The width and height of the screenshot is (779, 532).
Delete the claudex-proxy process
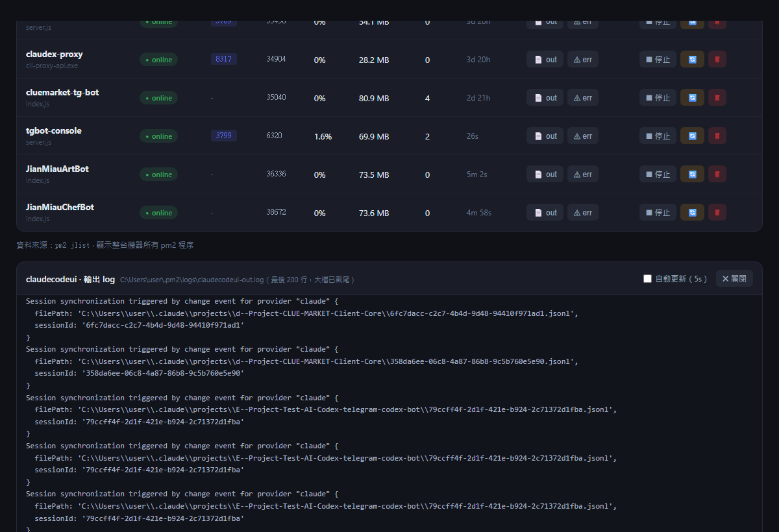pyautogui.click(x=717, y=60)
